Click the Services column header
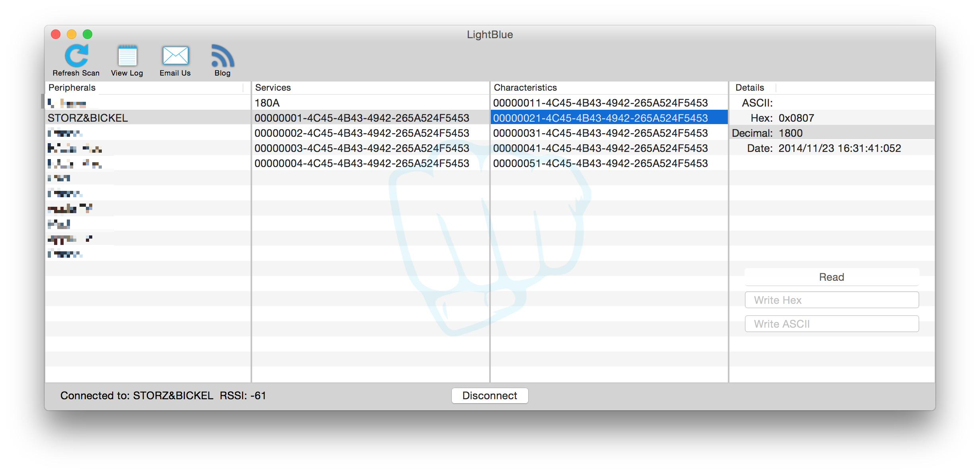 [370, 87]
